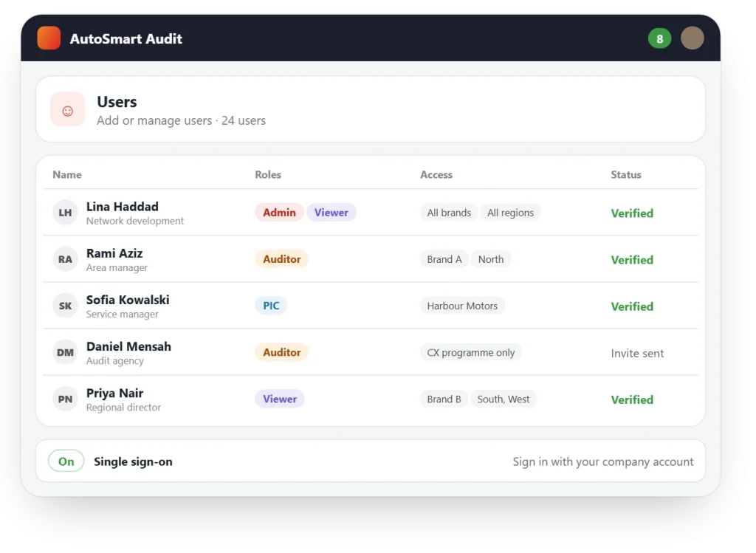The width and height of the screenshot is (756, 553).
Task: Click the Auditor role badge for Daniel Mensah
Action: coord(281,352)
